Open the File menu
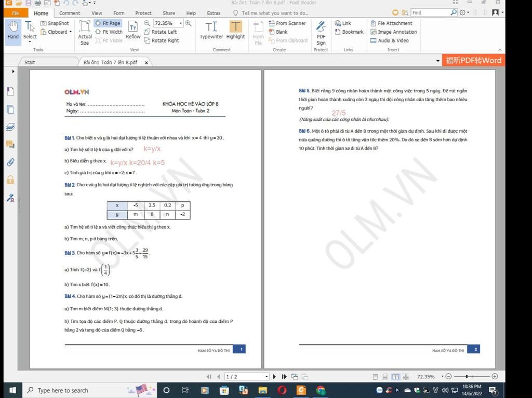The image size is (532, 398). click(16, 13)
